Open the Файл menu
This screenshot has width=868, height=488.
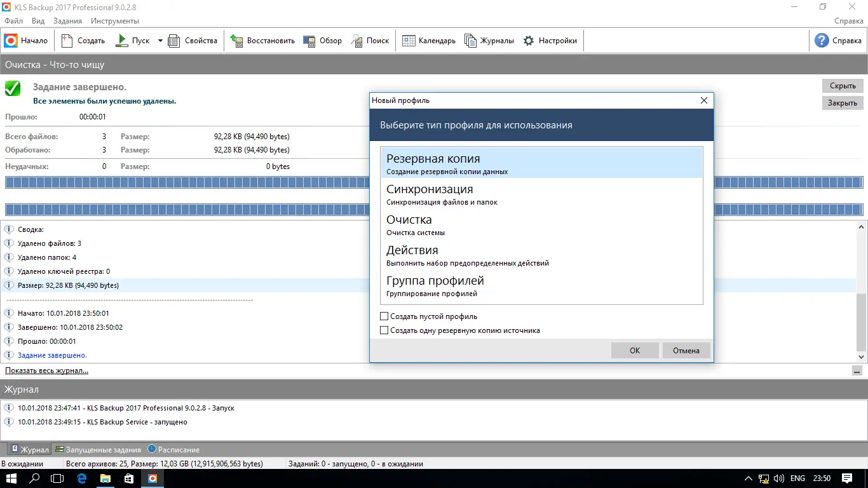[12, 20]
